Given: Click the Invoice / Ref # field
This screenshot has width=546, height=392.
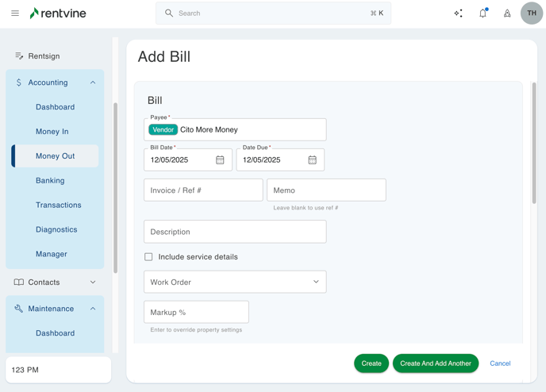Looking at the screenshot, I should pos(203,190).
